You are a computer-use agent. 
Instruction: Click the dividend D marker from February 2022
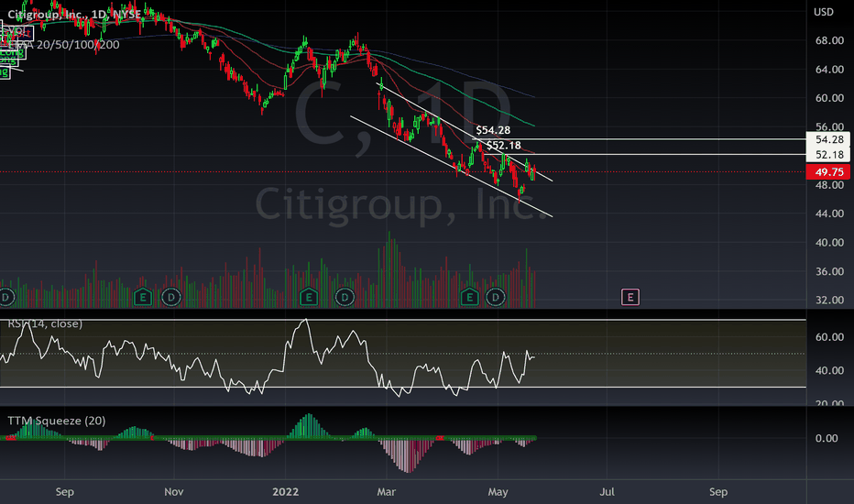point(345,298)
